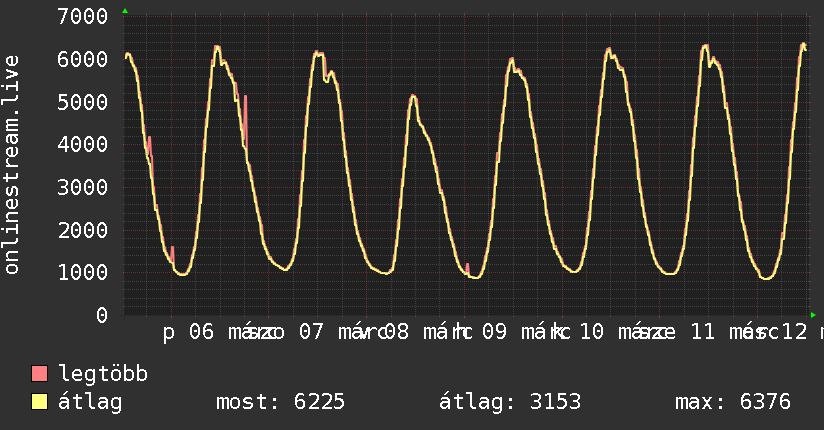Viewport: 824px width, 430px height.
Task: Click the 'most: 6225' current value
Action: [280, 402]
